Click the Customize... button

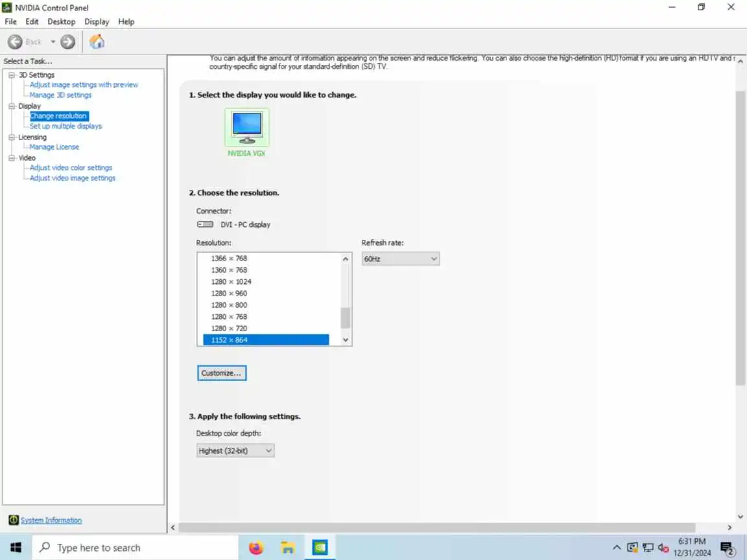point(222,373)
